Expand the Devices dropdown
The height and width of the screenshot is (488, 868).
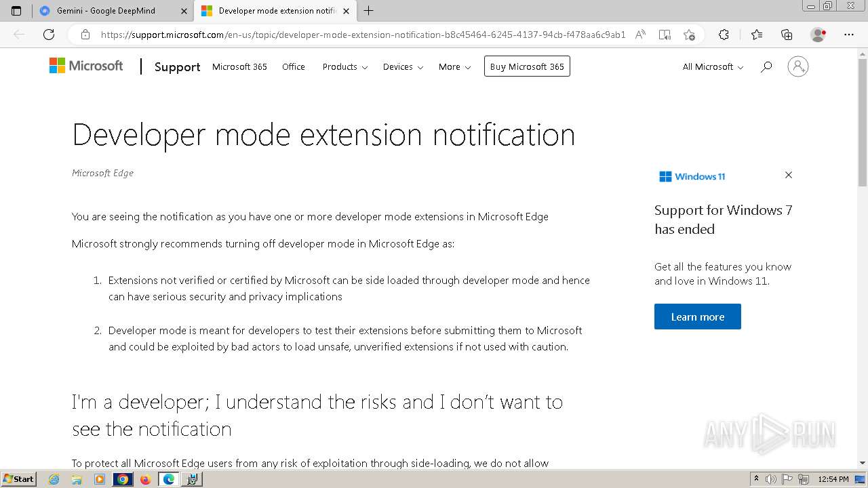coord(403,66)
